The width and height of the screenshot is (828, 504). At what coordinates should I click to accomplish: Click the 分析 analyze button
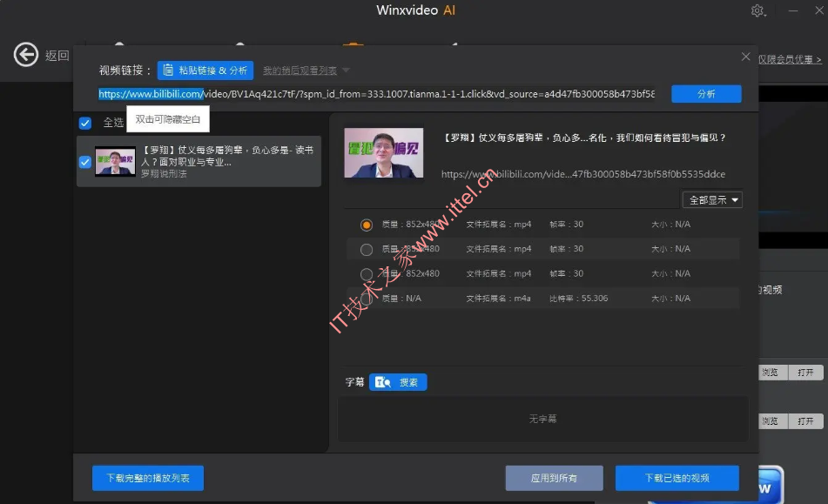pyautogui.click(x=706, y=94)
